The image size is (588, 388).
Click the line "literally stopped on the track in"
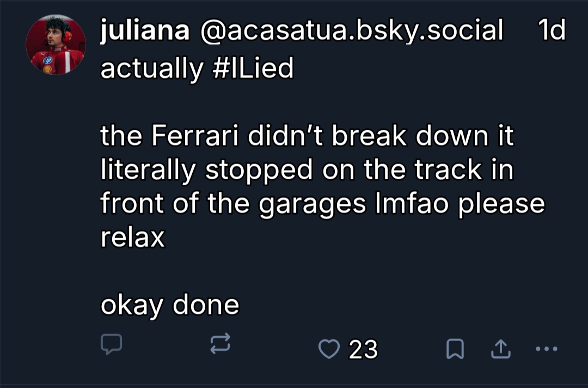click(x=307, y=170)
